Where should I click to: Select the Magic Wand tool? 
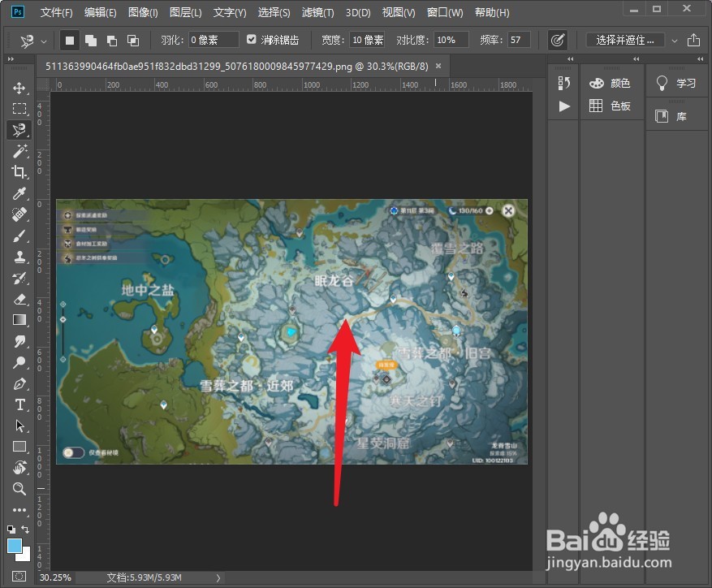pos(19,151)
